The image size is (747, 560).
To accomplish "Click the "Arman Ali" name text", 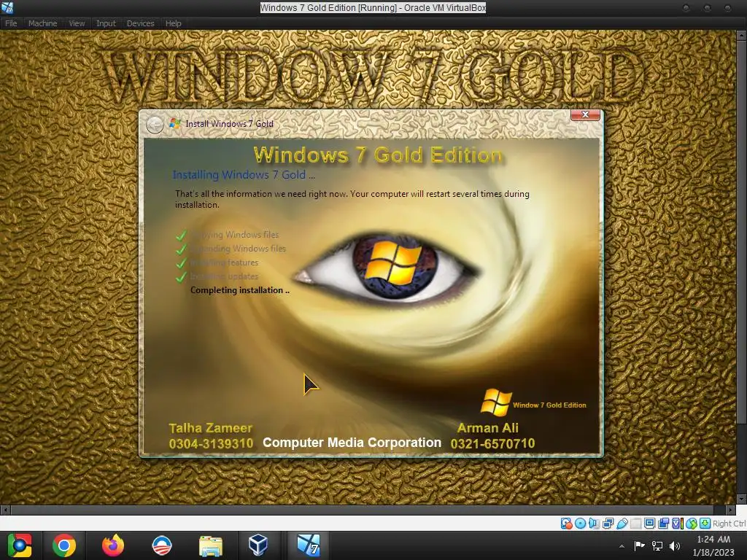I will coord(488,428).
